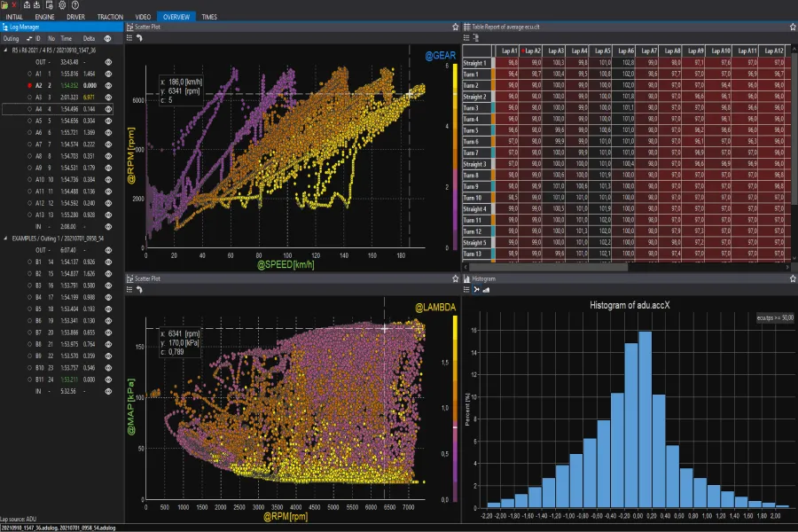Switch to the ENGINE tab
798x532 pixels.
45,17
